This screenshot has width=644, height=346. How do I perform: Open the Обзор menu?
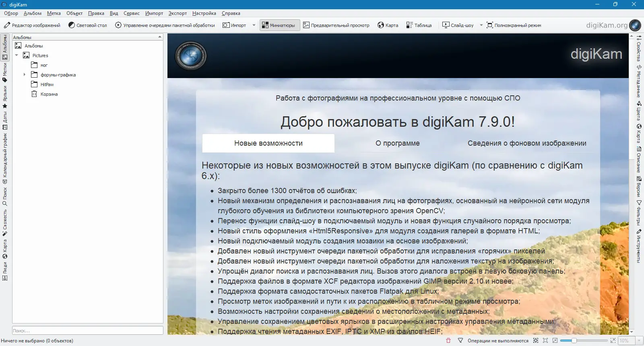click(11, 13)
